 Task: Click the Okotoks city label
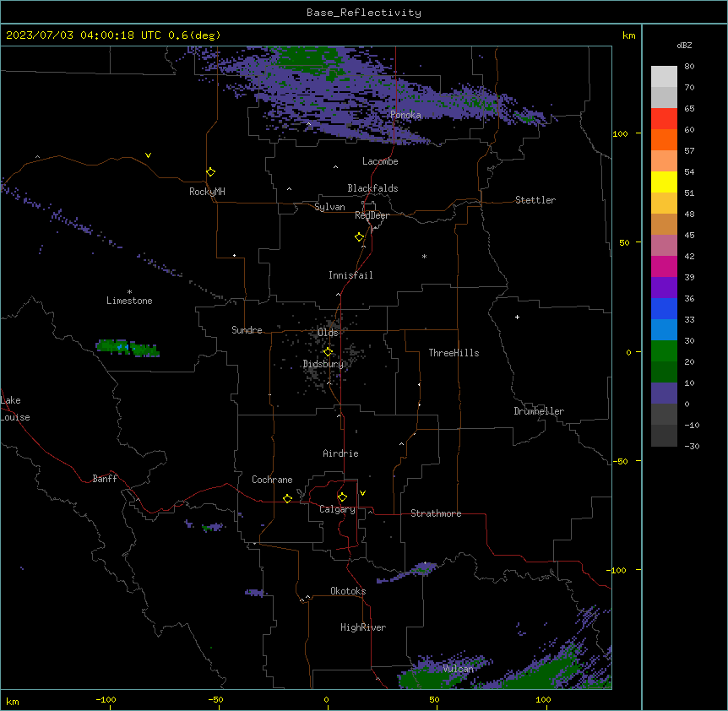[x=348, y=591]
